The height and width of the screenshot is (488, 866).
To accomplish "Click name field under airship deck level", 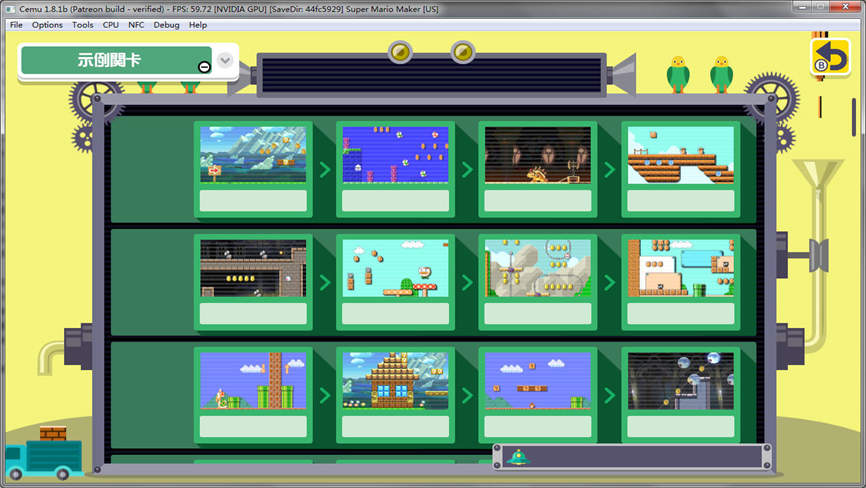I will coord(680,201).
